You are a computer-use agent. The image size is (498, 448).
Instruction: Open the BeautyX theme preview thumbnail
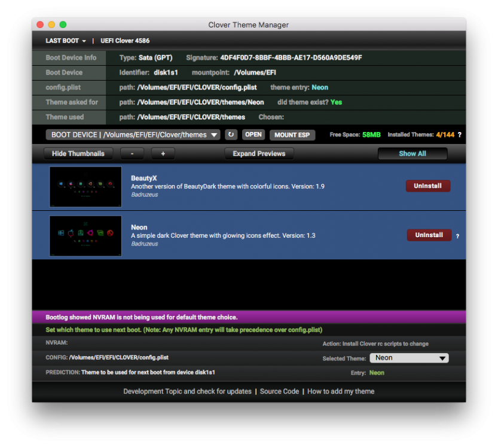click(85, 187)
